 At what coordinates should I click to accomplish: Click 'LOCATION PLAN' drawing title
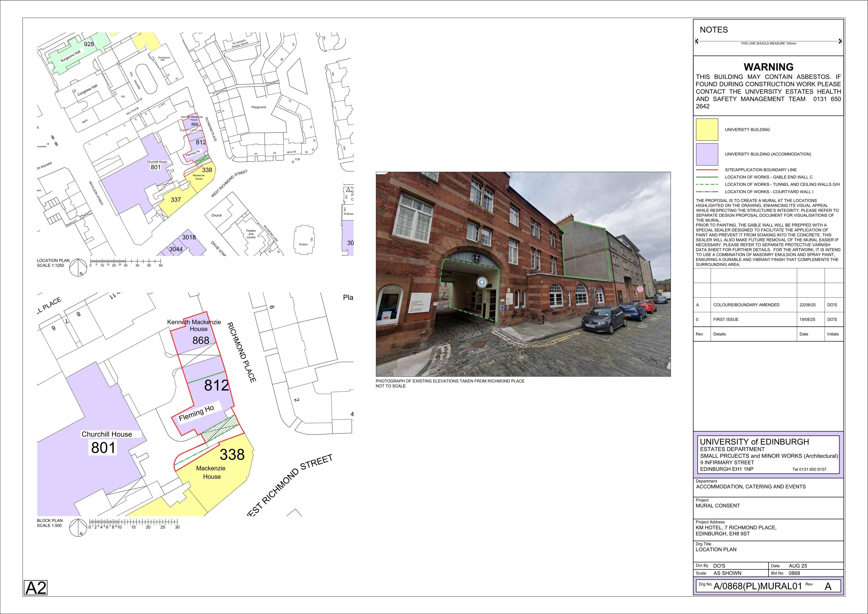click(716, 549)
